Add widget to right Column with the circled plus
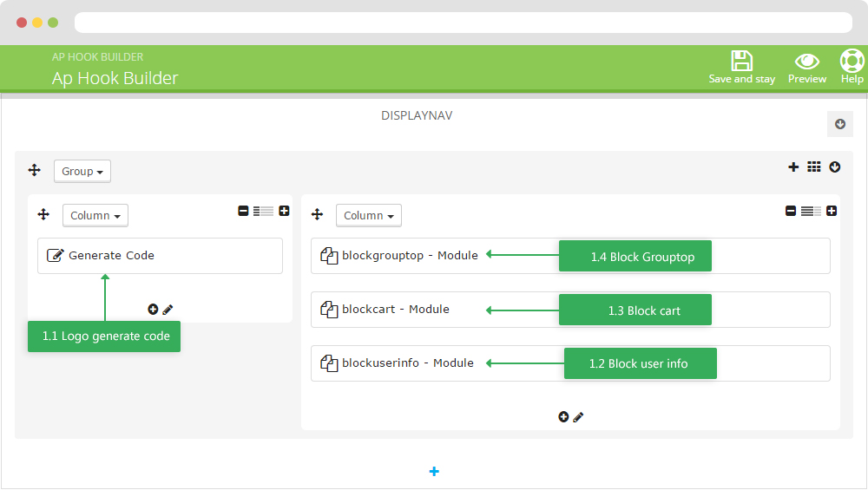The image size is (868, 490). click(x=563, y=417)
